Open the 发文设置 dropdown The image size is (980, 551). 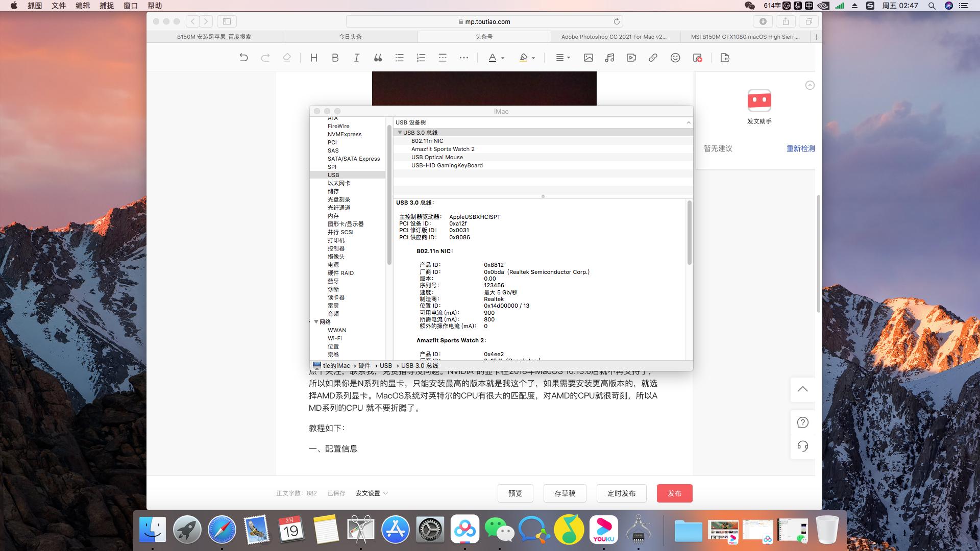pos(371,493)
